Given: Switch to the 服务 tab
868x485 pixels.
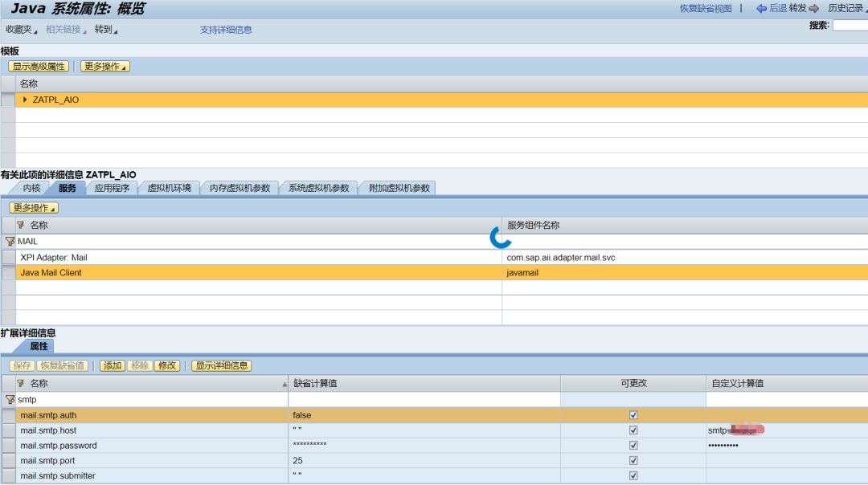Looking at the screenshot, I should 67,188.
